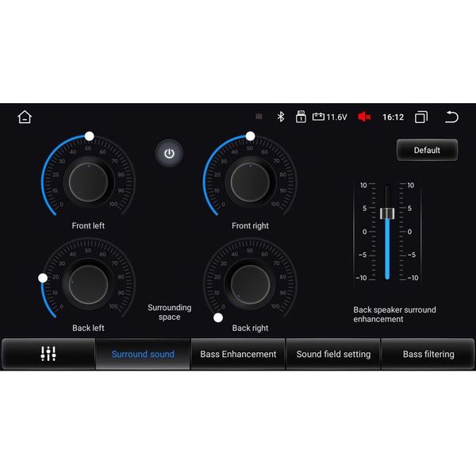476x476 pixels.
Task: Open the equalizer sliders tab icon
Action: (48, 354)
